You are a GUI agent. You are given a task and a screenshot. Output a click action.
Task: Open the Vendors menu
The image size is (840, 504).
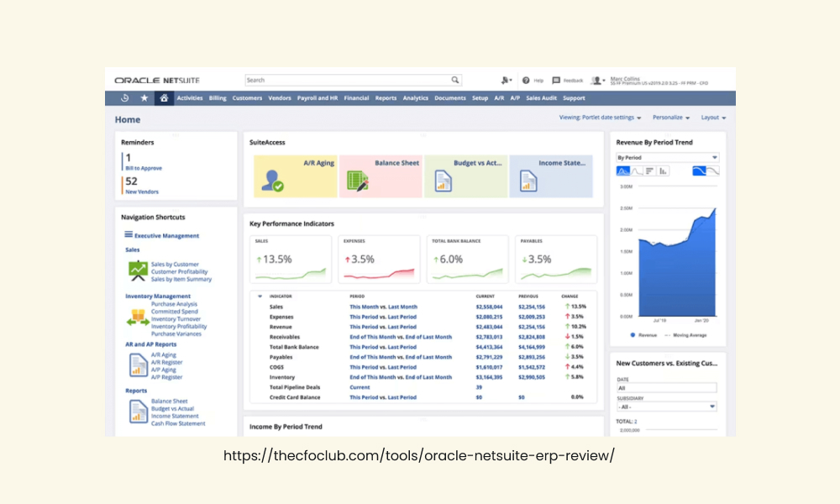point(280,98)
